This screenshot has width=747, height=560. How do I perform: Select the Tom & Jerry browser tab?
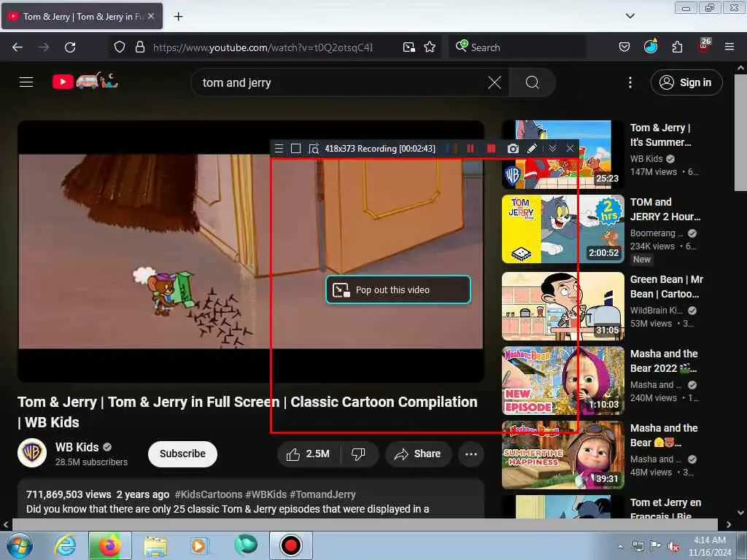point(82,16)
